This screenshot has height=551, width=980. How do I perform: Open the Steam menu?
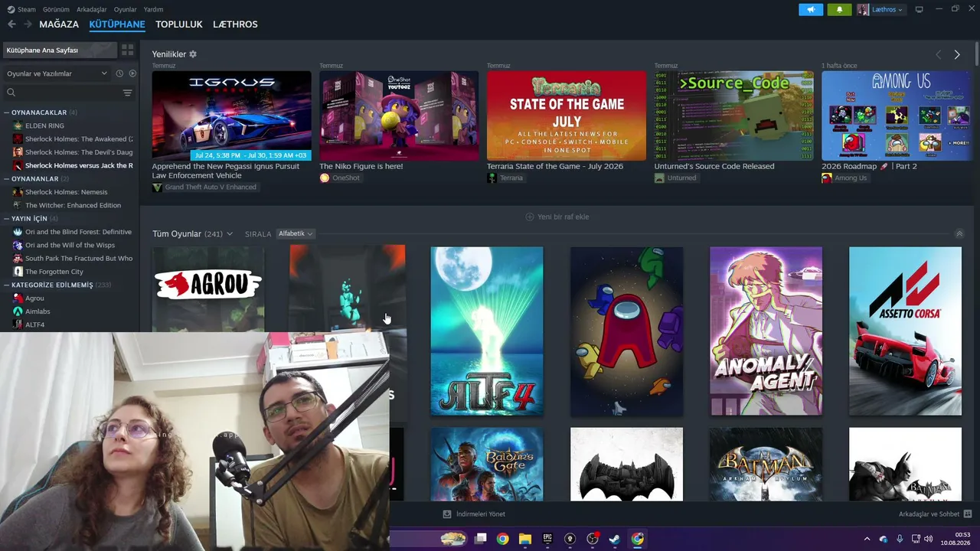26,9
